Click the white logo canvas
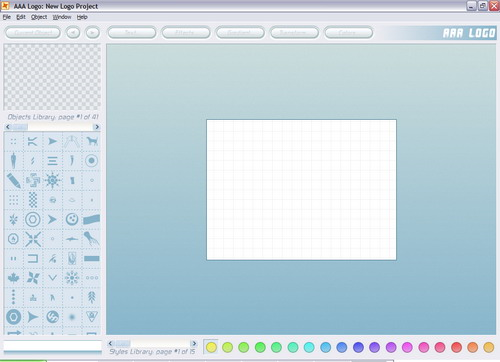Screen dimensions: 500x362 click(x=301, y=190)
